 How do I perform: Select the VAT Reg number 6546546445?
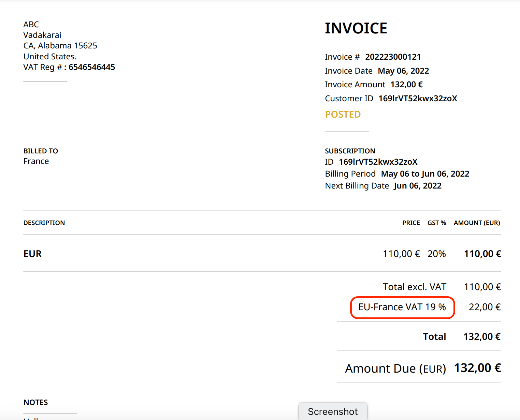point(91,67)
